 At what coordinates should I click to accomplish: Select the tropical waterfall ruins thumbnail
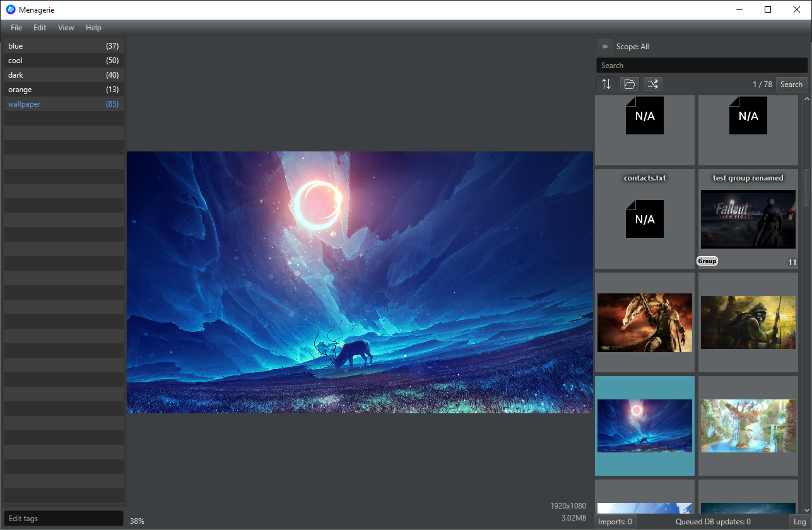tap(748, 426)
